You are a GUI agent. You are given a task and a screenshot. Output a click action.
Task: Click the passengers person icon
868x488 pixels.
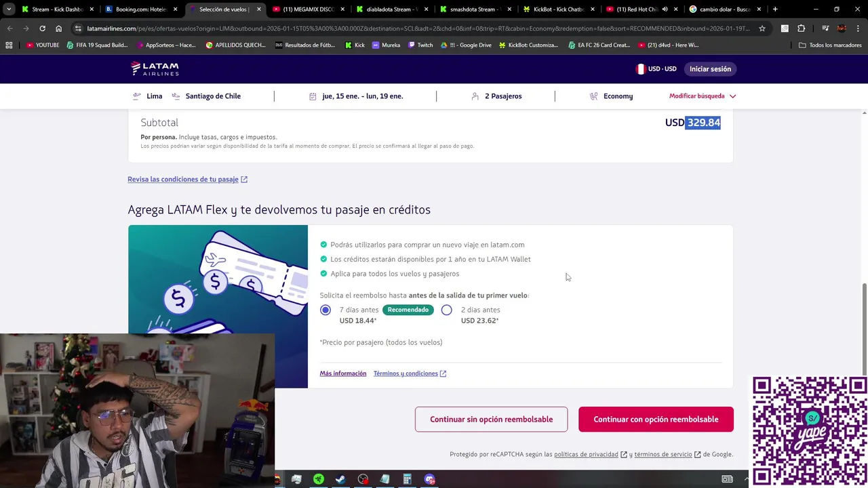(x=475, y=96)
